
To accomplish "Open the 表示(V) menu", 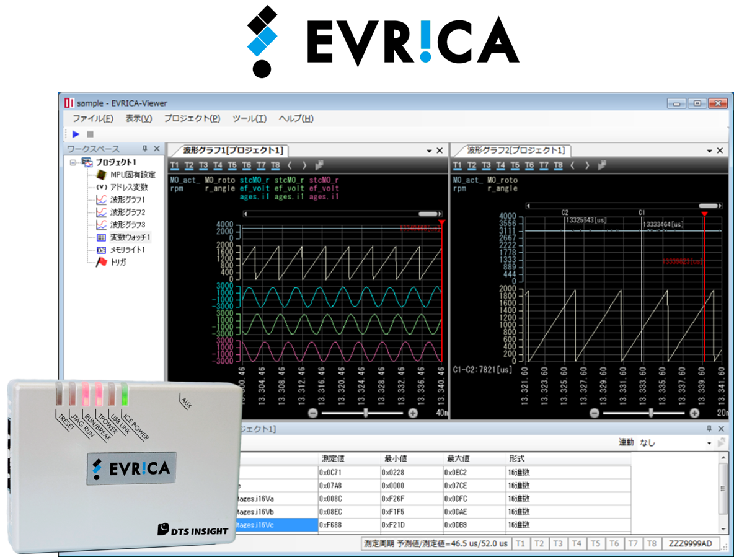I will point(139,118).
